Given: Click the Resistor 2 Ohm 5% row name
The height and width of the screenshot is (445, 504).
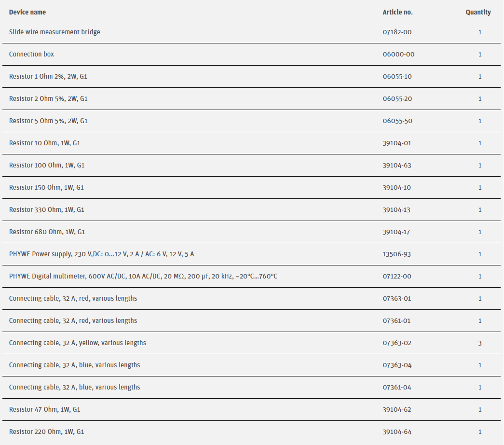Looking at the screenshot, I should click(x=48, y=98).
